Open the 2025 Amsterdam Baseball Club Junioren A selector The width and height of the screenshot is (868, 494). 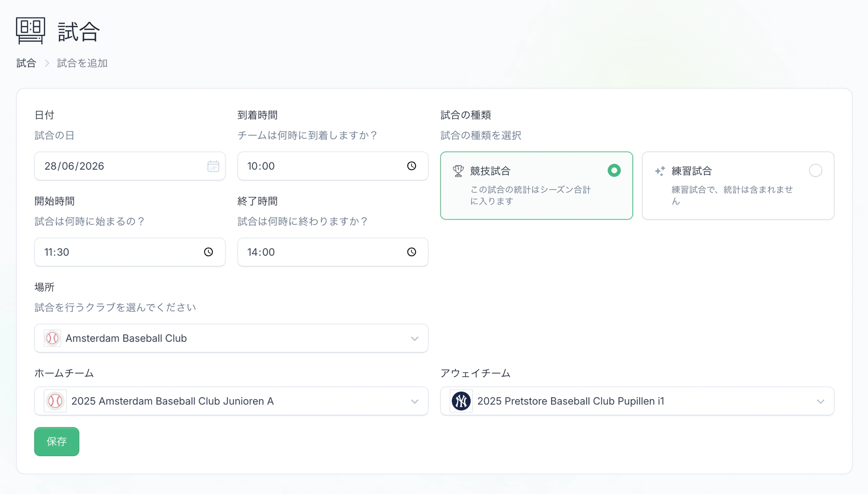point(231,401)
